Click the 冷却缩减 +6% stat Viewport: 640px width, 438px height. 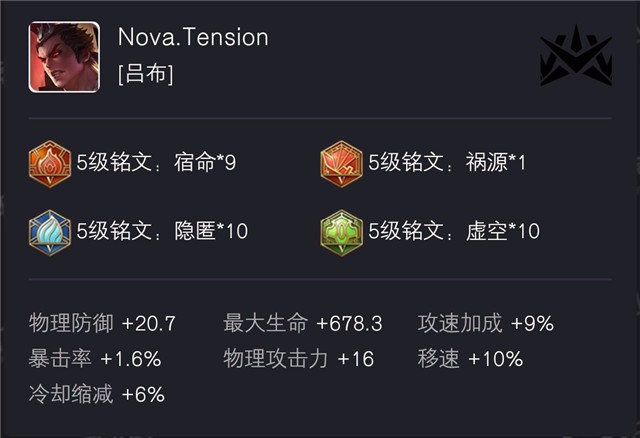click(x=97, y=395)
